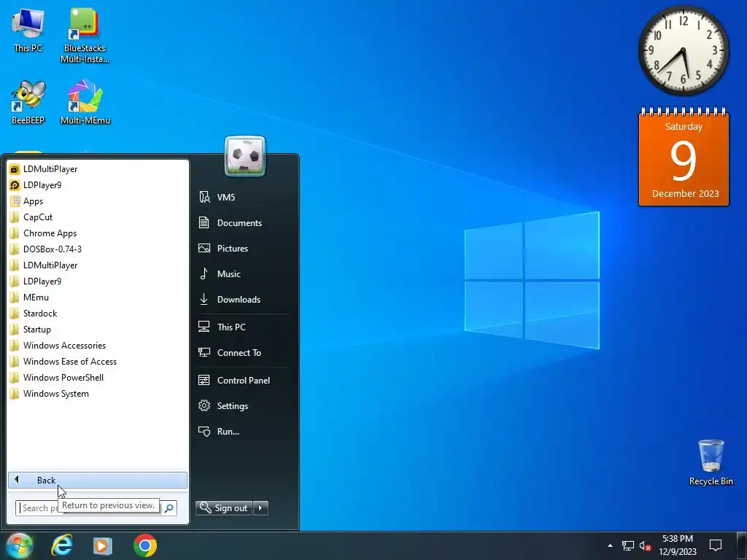747x560 pixels.
Task: Open the media player taskbar icon
Action: pos(102,545)
